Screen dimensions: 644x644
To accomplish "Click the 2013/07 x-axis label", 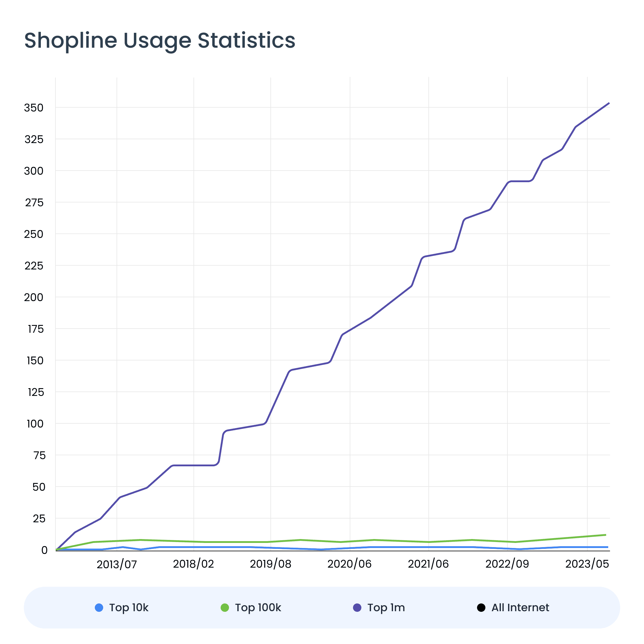I will [x=117, y=564].
